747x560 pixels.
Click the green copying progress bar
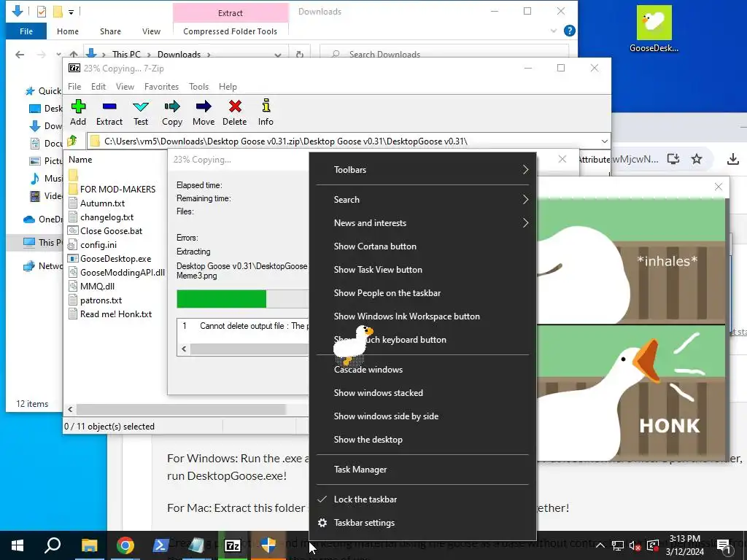coord(222,299)
